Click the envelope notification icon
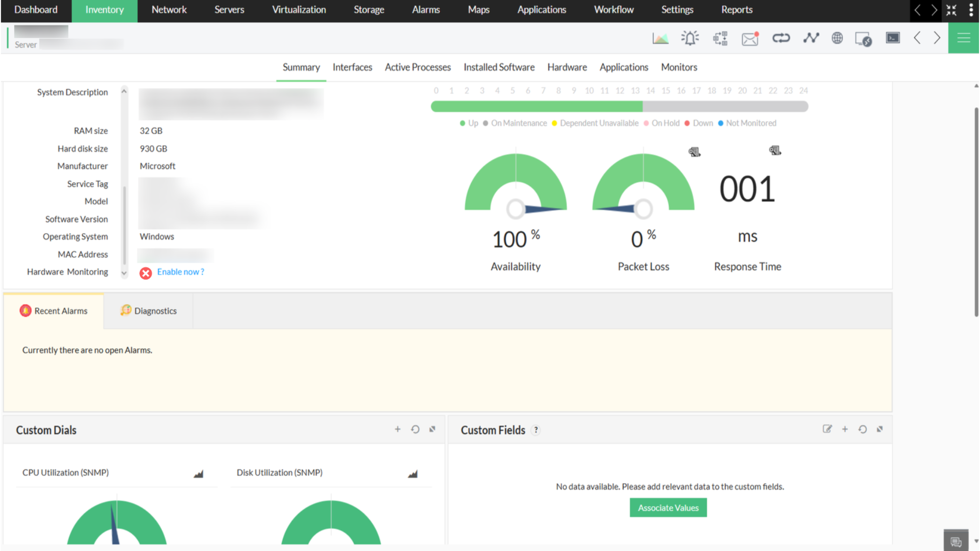980x551 pixels. pos(750,38)
